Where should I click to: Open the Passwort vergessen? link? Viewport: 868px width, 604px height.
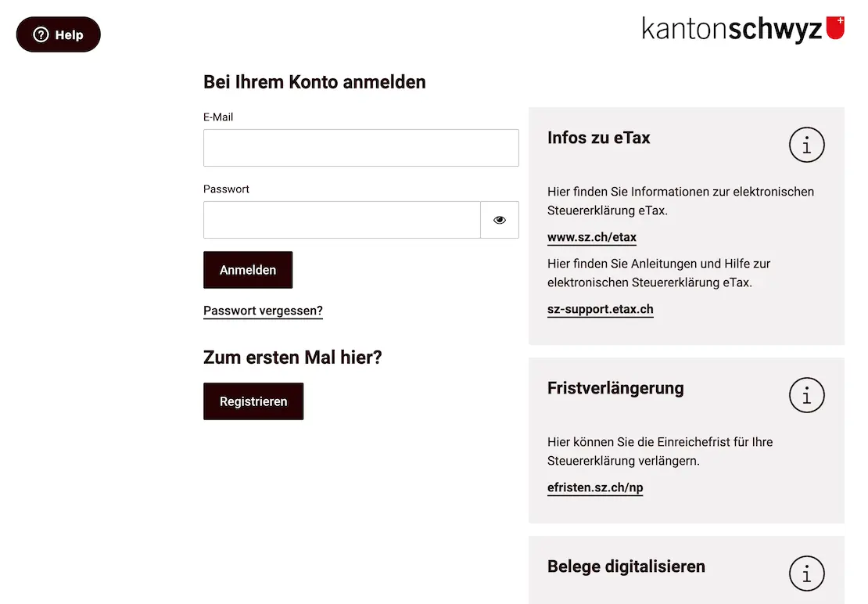click(x=263, y=311)
